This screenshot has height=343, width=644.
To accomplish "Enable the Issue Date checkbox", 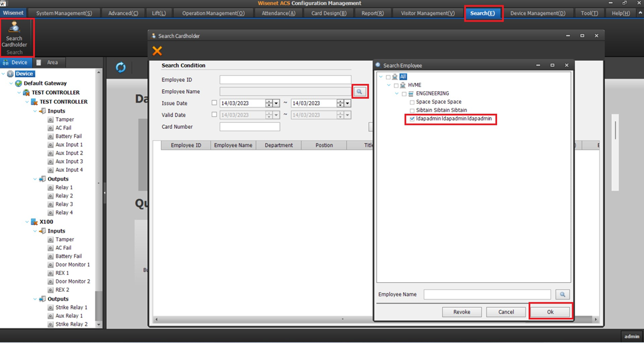I will pyautogui.click(x=214, y=103).
